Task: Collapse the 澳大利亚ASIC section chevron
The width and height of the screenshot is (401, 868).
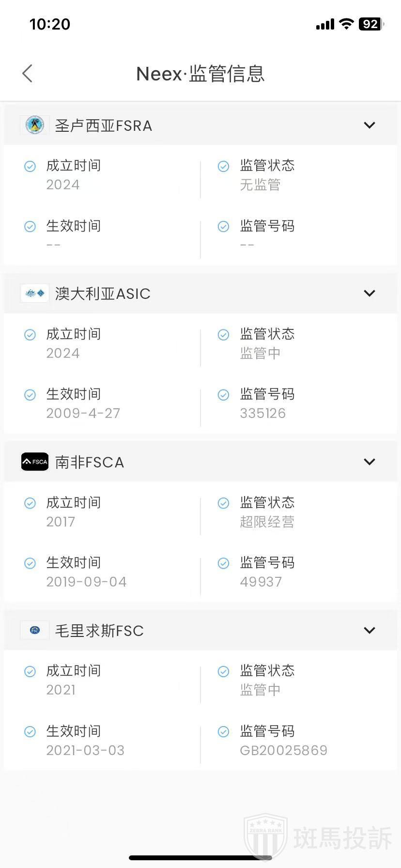Action: coord(370,293)
